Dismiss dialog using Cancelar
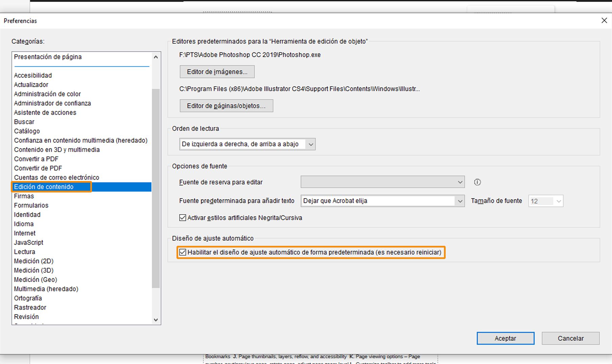The width and height of the screenshot is (612, 364). [x=570, y=338]
